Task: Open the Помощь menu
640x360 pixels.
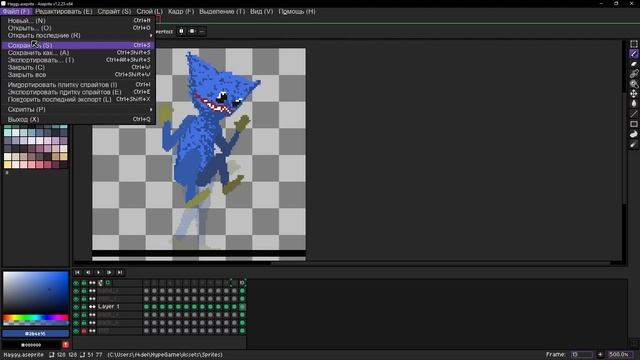Action: click(x=297, y=11)
